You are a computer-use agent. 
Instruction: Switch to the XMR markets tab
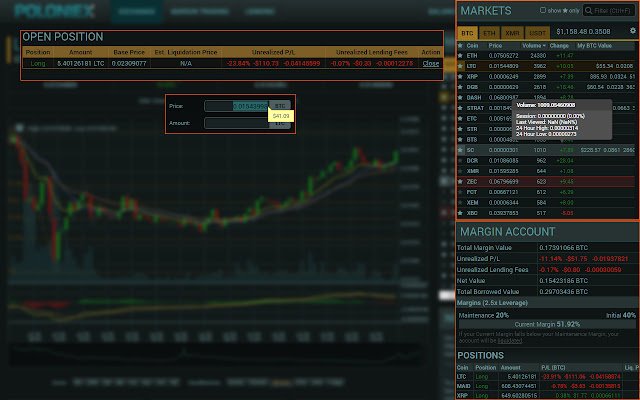512,33
